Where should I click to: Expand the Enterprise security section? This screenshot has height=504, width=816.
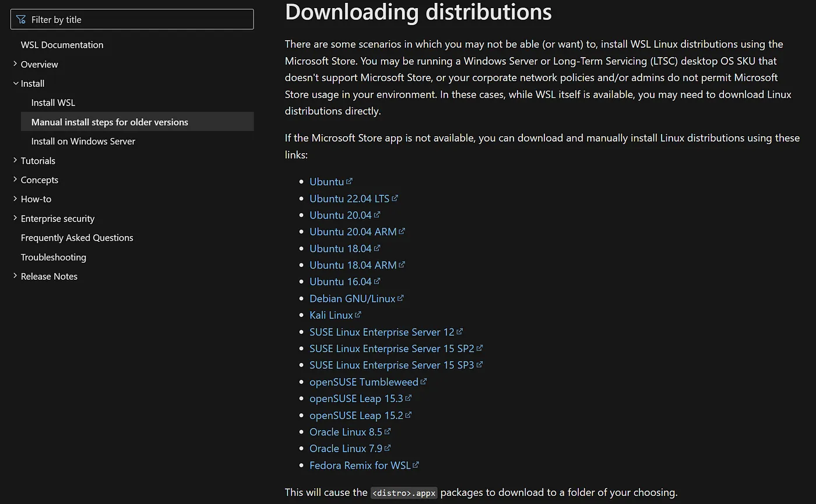[15, 218]
